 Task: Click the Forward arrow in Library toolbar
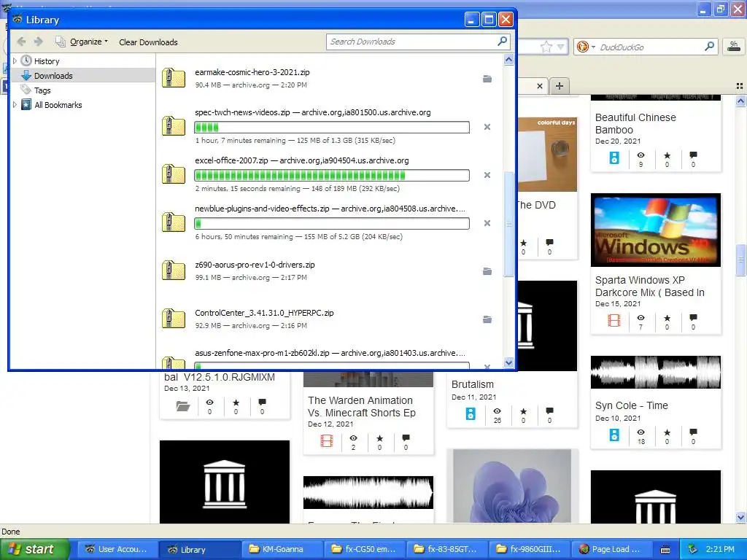click(39, 42)
